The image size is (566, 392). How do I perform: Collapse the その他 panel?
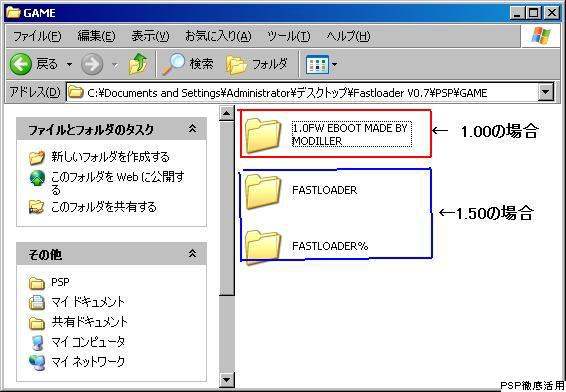(x=193, y=254)
